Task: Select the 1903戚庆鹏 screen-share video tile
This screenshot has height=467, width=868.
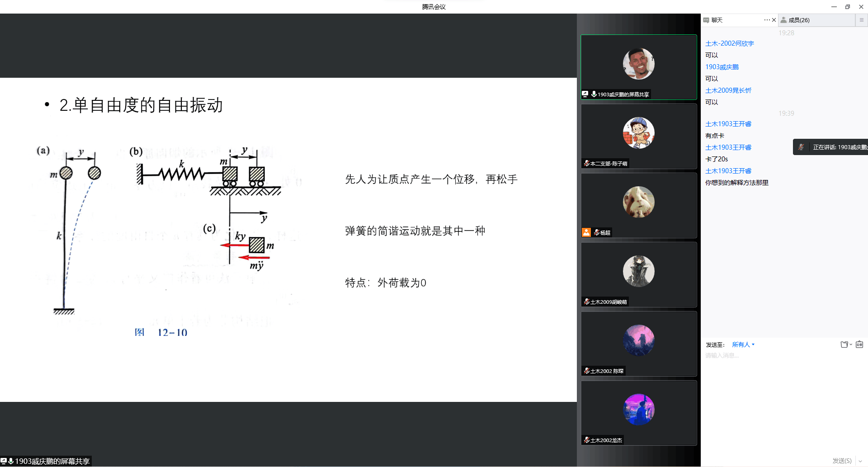Action: (x=638, y=67)
